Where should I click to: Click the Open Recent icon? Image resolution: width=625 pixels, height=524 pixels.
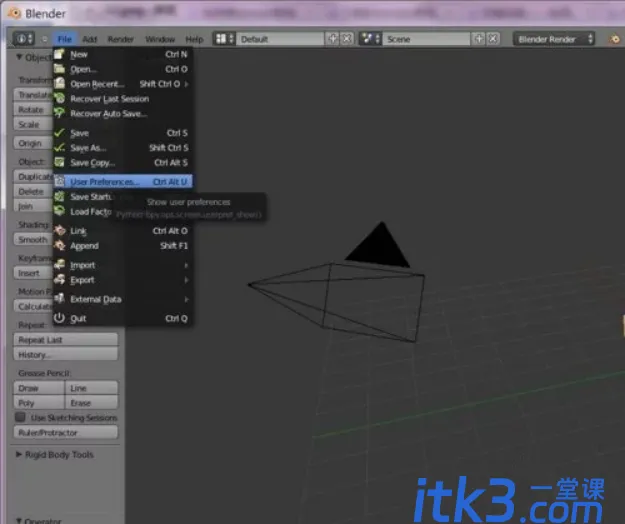[x=59, y=84]
